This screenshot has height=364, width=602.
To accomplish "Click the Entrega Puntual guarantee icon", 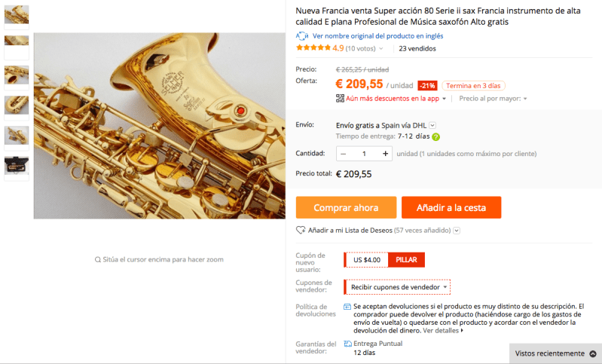I will (347, 344).
